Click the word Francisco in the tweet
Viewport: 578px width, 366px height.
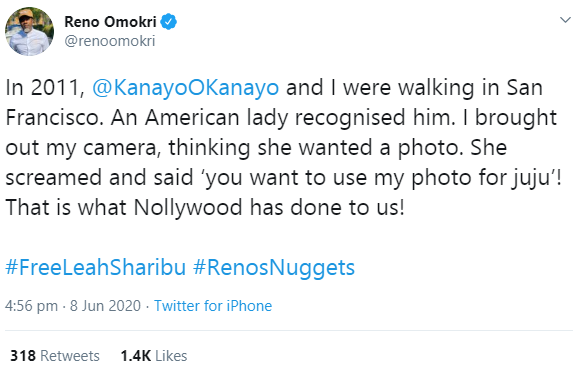click(x=54, y=118)
